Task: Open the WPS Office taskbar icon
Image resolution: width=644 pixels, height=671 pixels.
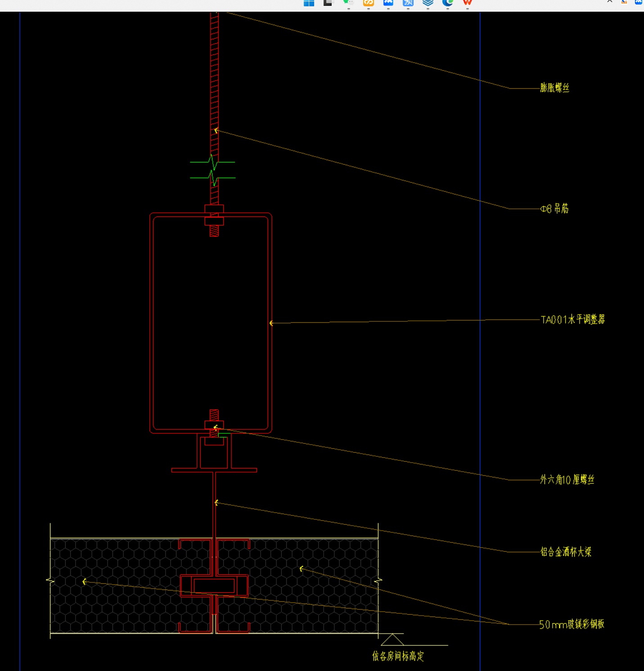Action: click(x=467, y=3)
